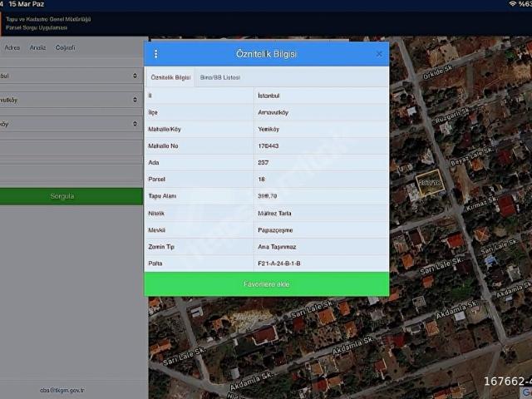Expand the Yeniköy neighborhood dropdown
532x399 pixels.
[x=71, y=124]
